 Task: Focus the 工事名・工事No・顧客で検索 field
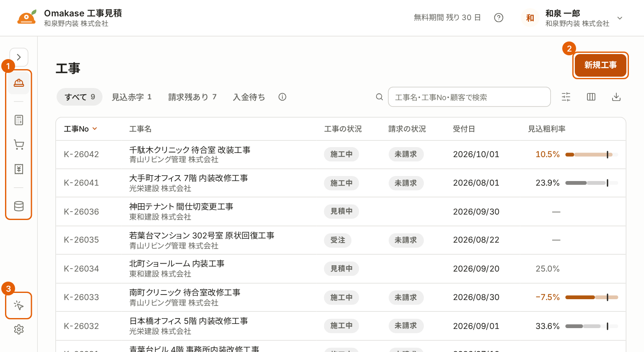469,97
